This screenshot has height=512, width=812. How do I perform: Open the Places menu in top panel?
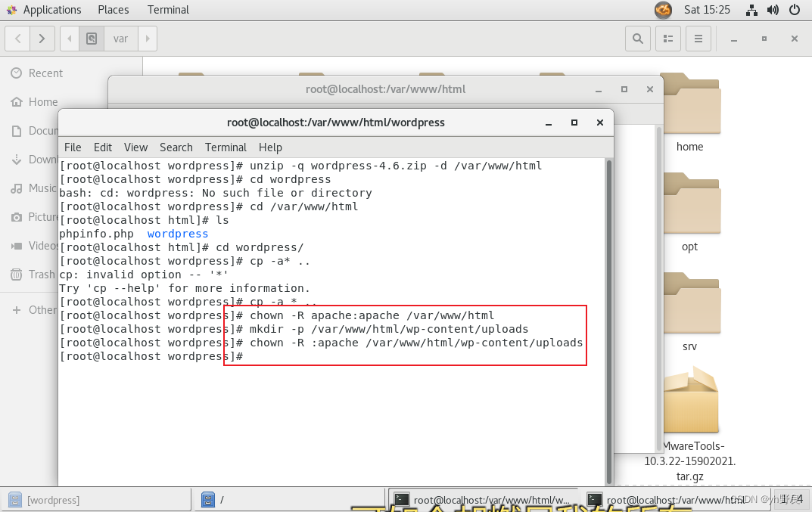point(113,10)
